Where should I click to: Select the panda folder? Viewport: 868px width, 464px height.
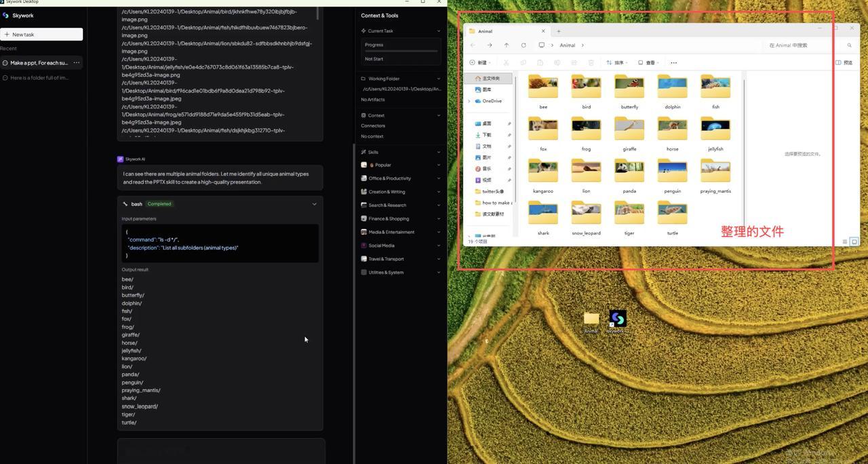pyautogui.click(x=629, y=176)
